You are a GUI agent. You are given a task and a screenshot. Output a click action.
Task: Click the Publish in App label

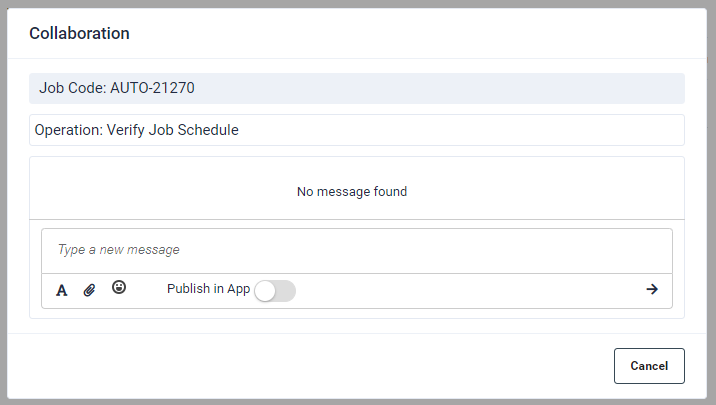point(208,289)
